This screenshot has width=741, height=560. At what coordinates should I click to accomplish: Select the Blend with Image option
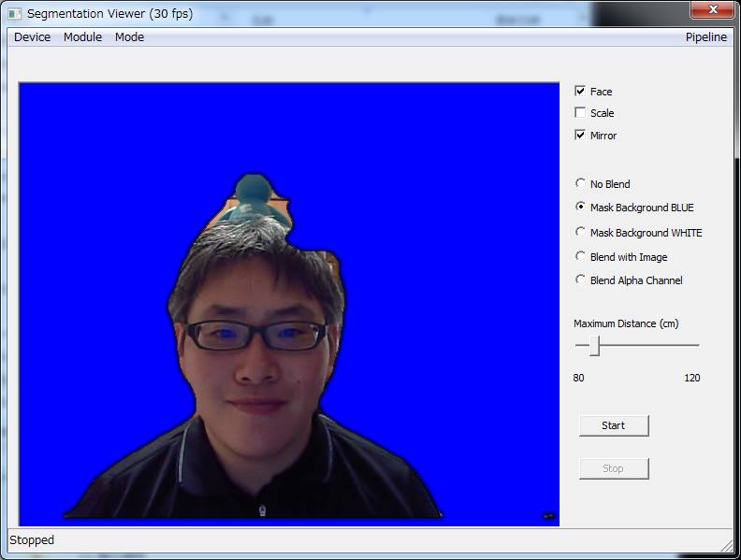coord(581,257)
